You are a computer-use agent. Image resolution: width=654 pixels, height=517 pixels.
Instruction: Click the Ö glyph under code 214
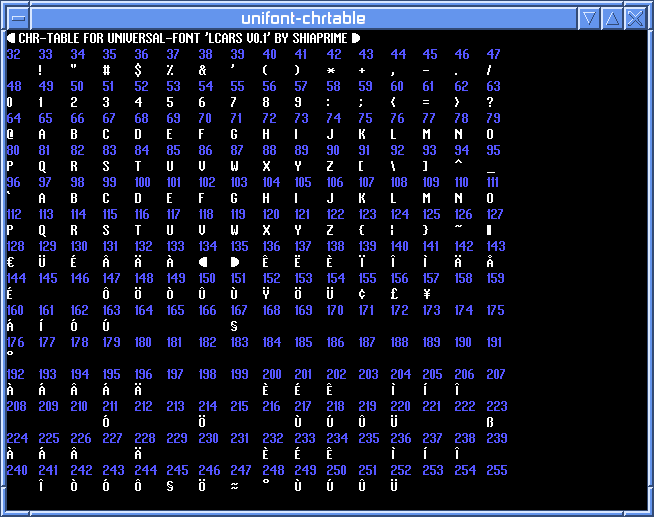pos(202,421)
